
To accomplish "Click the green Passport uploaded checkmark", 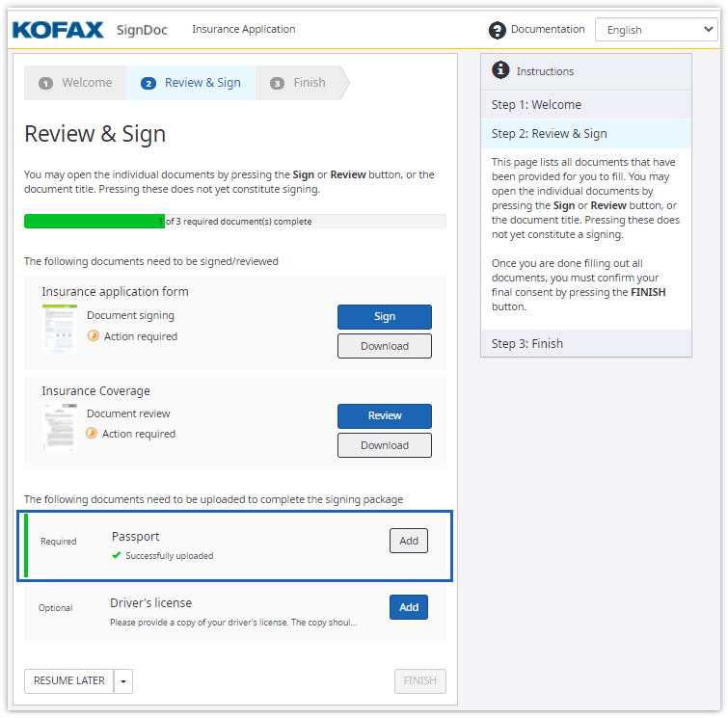I will (117, 555).
